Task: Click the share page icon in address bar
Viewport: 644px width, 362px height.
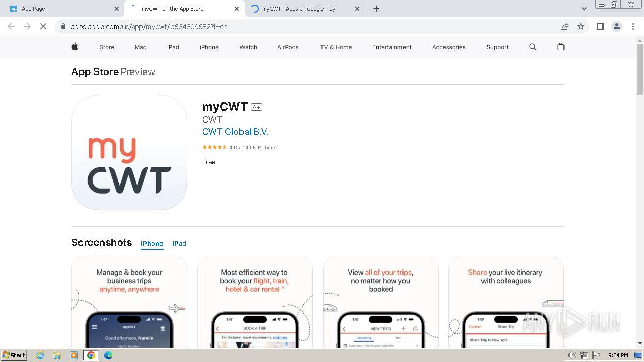Action: click(x=565, y=26)
